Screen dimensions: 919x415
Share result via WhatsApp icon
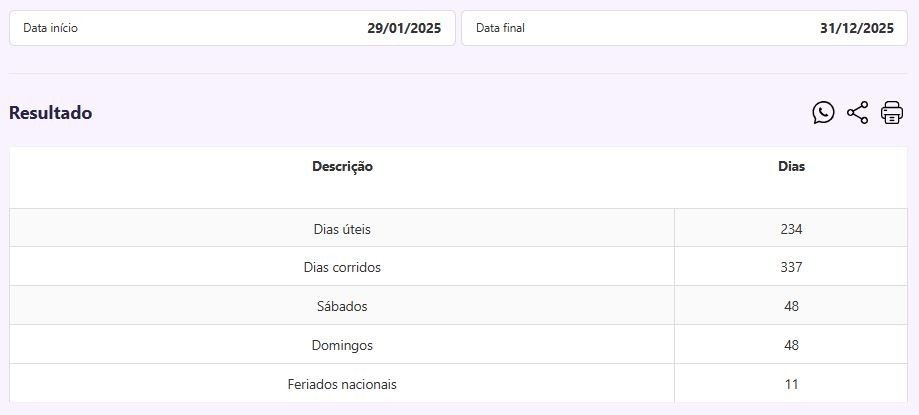[823, 113]
